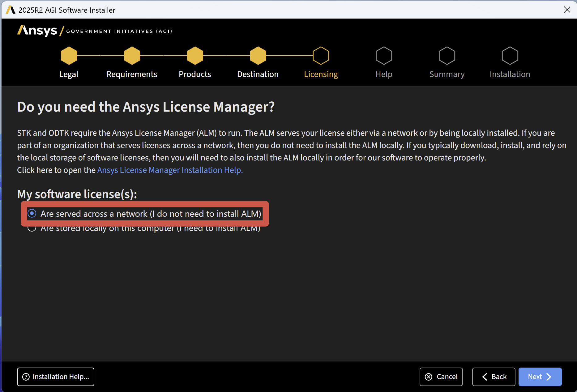The image size is (577, 392).
Task: Click the Products step label
Action: click(x=195, y=74)
